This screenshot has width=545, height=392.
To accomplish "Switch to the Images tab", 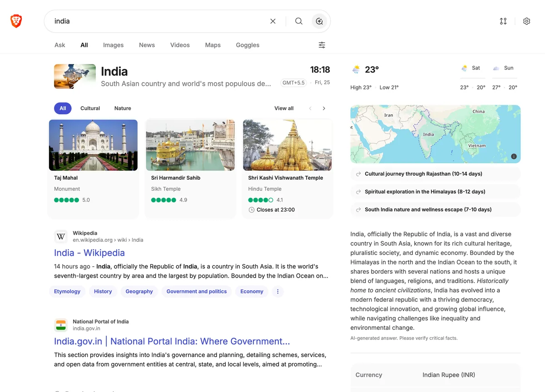I will (x=114, y=45).
